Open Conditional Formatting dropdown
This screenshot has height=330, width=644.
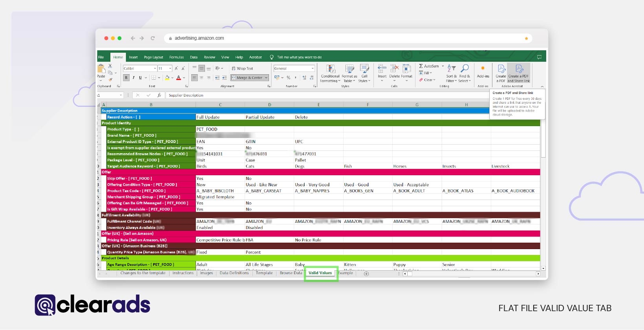click(x=330, y=73)
